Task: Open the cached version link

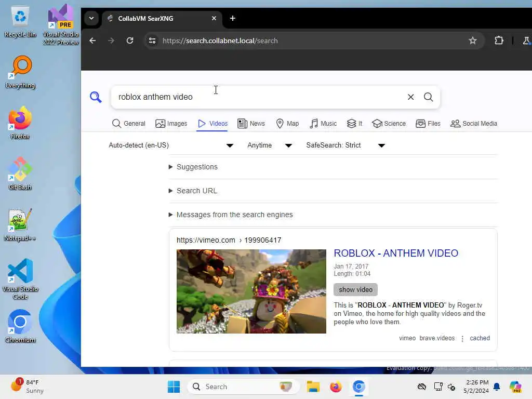Action: 480,338
